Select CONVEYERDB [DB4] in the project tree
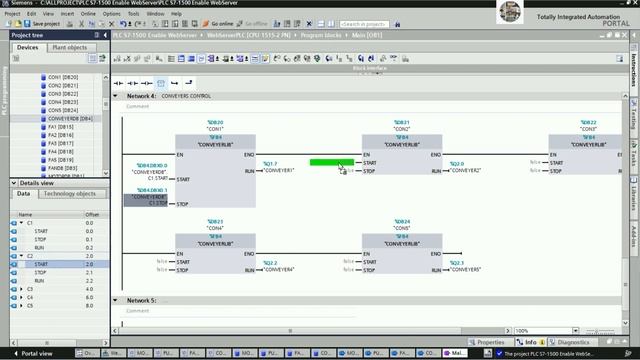Image resolution: width=640 pixels, height=360 pixels. pyautogui.click(x=70, y=118)
